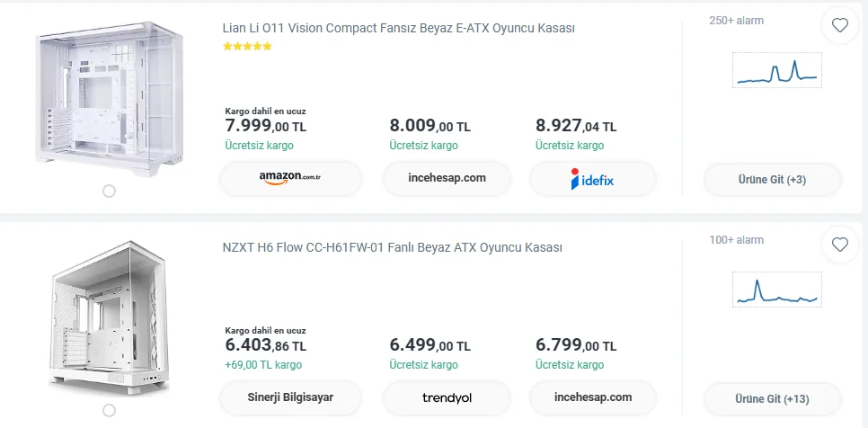Viewport: 868px width, 428px height.
Task: Click incehesap.com button under NZXT case
Action: pos(593,397)
